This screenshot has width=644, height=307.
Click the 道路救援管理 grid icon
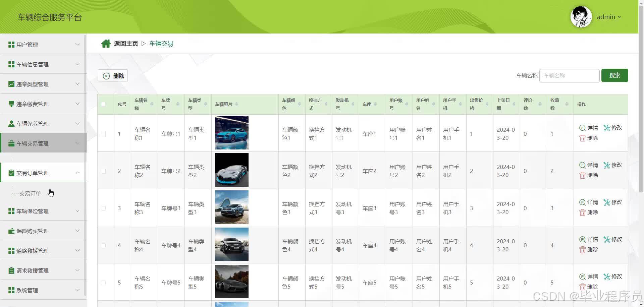11,251
